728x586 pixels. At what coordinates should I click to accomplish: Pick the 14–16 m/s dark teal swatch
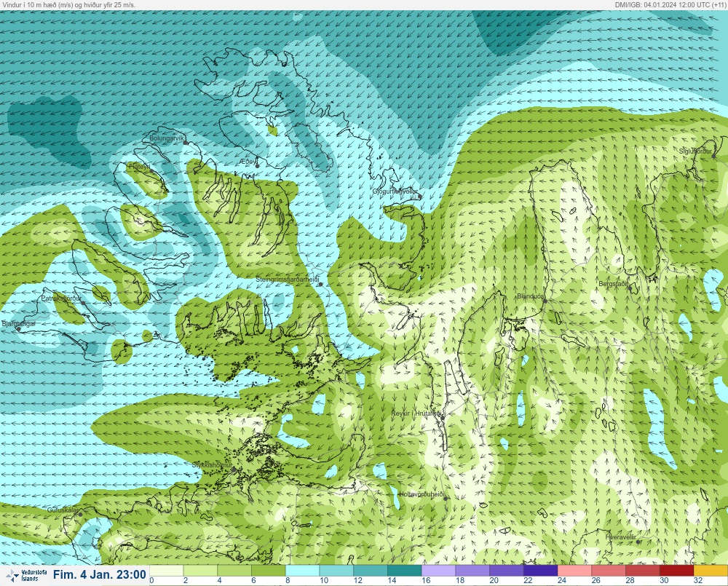pos(404,571)
